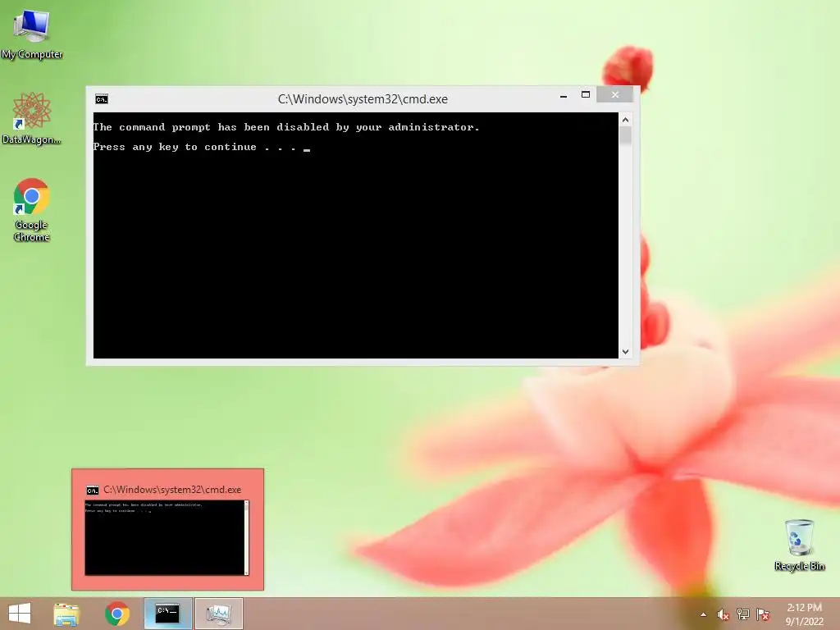This screenshot has height=630, width=840.
Task: Open the clock showing 2:12 PM
Action: (x=804, y=614)
